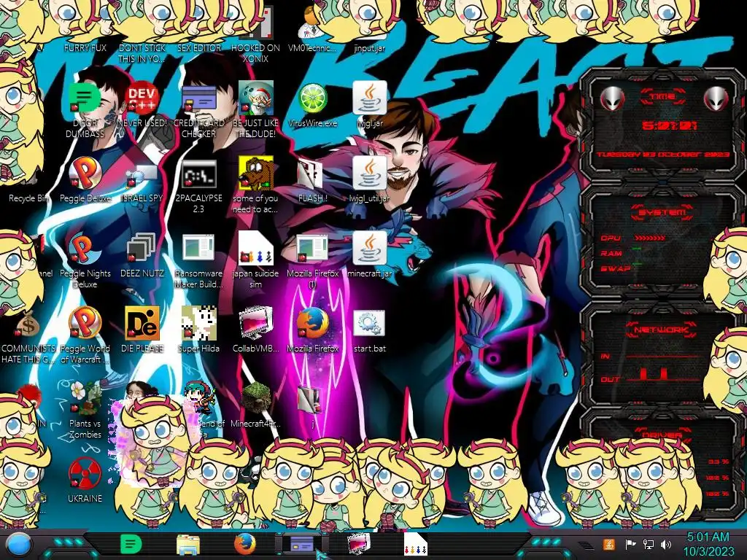Open the ISRAEL SPY shortcut
This screenshot has width=747, height=560.
pos(142,176)
